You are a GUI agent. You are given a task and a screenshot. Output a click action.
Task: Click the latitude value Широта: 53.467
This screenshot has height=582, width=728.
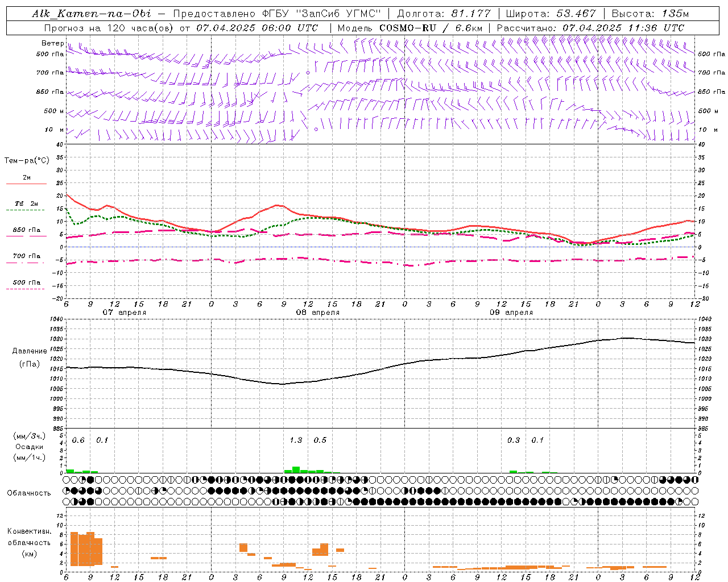(551, 14)
